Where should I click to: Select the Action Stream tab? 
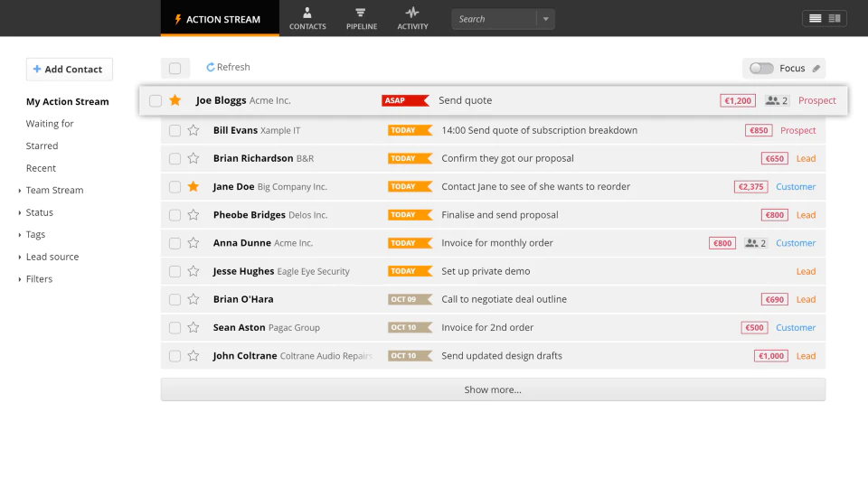point(220,19)
